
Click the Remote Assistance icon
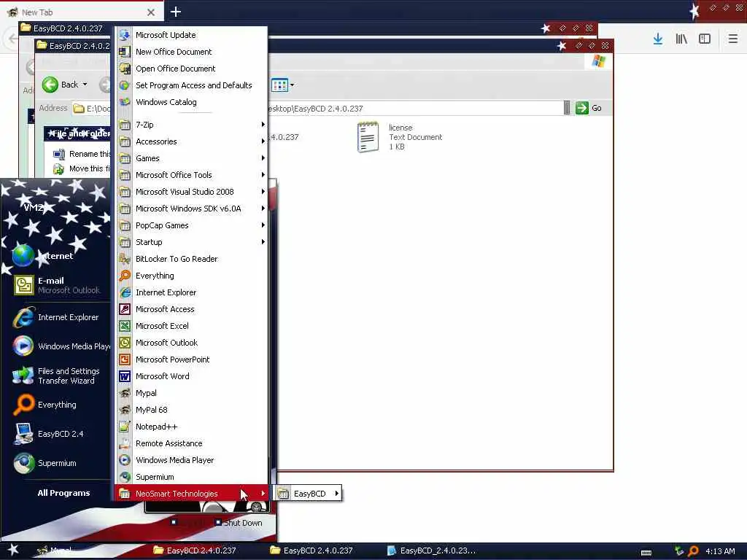click(x=124, y=443)
